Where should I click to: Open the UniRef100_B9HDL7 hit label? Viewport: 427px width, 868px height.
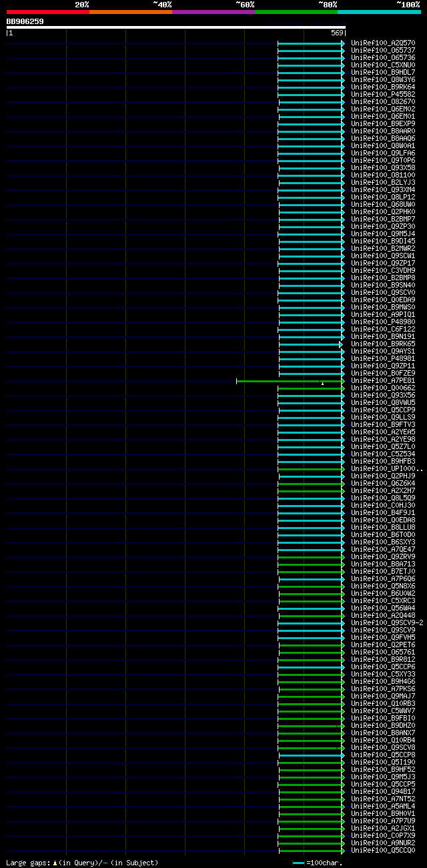(383, 72)
